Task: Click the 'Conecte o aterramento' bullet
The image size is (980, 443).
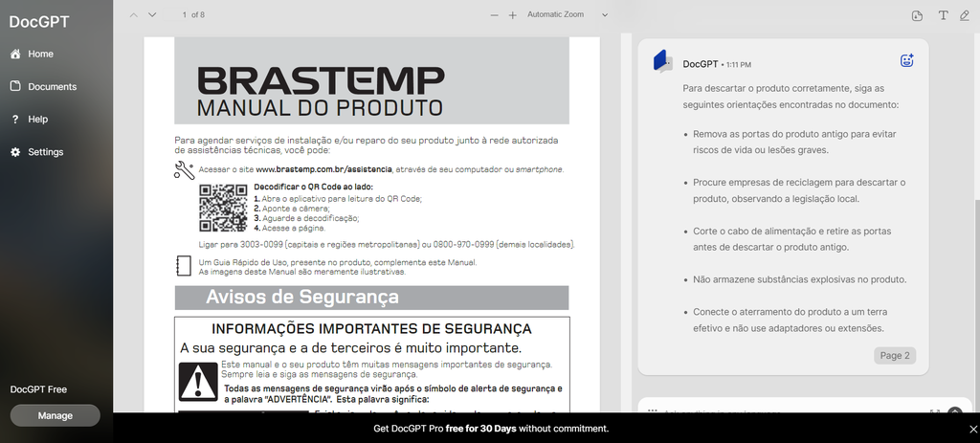Action: click(790, 320)
